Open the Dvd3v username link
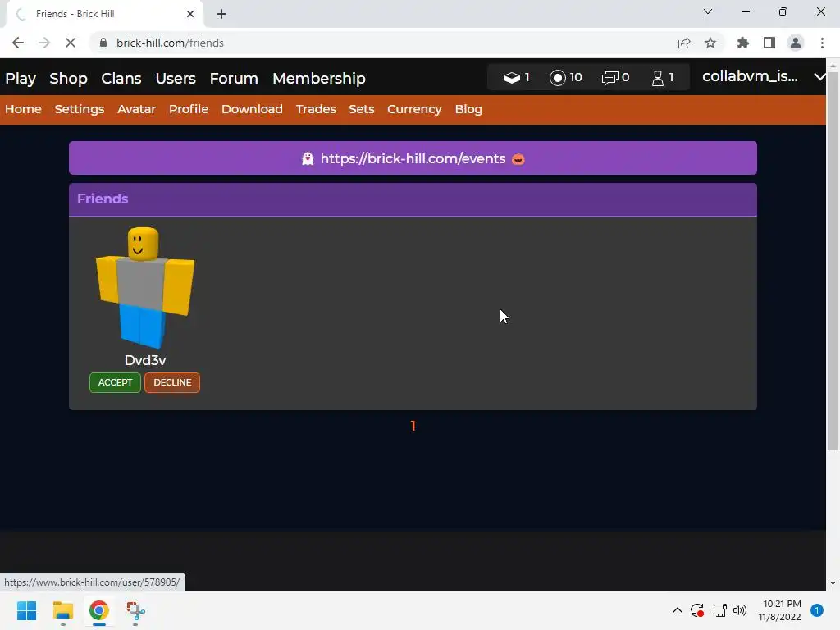The height and width of the screenshot is (630, 840). coord(144,360)
